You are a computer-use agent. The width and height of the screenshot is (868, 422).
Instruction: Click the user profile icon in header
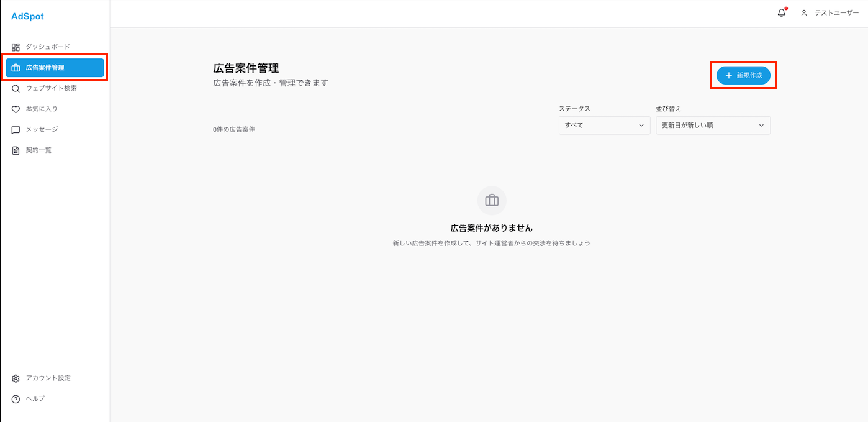tap(804, 13)
